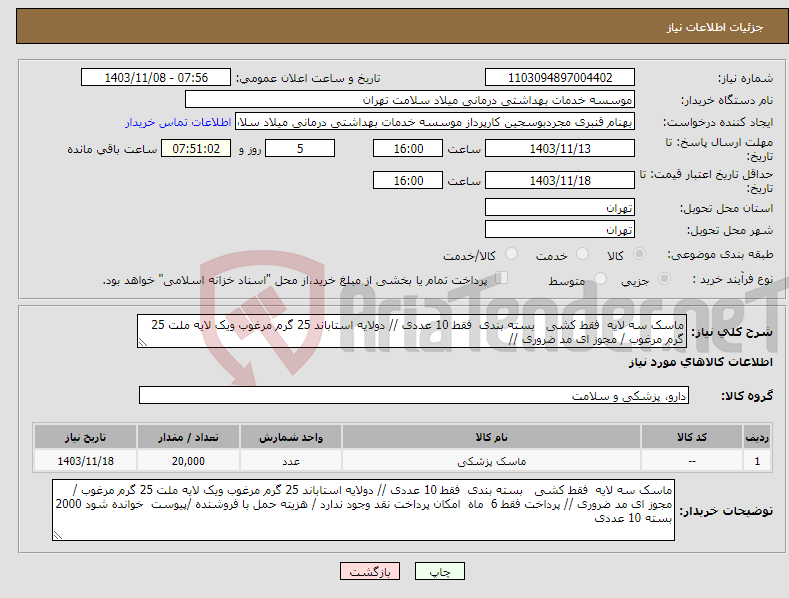Viewport: 789px width, 598px height.
Task: Open the اطلاعات تماس خریدار link
Action: [x=178, y=122]
